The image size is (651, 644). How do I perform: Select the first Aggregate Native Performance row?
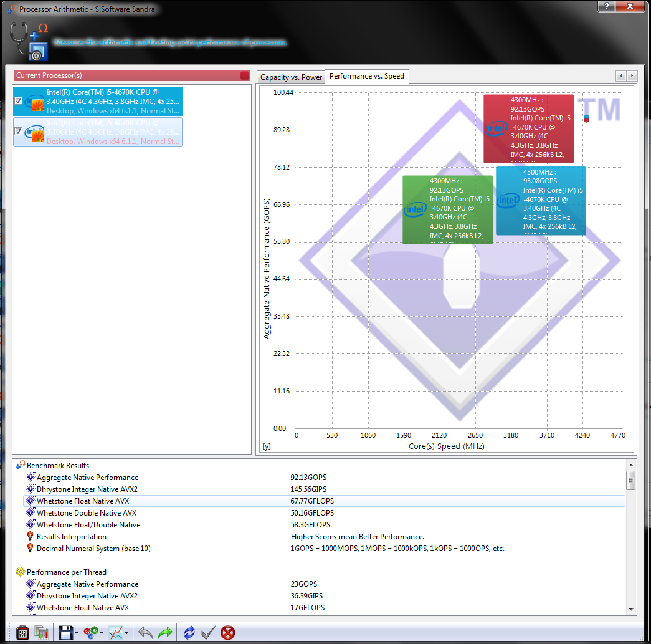click(x=324, y=478)
